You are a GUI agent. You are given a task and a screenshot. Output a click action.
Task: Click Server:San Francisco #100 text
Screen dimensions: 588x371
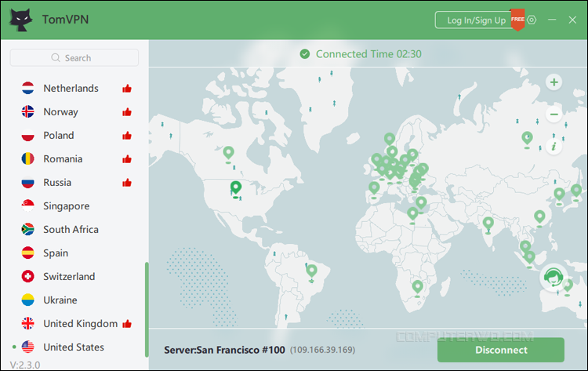coord(224,350)
